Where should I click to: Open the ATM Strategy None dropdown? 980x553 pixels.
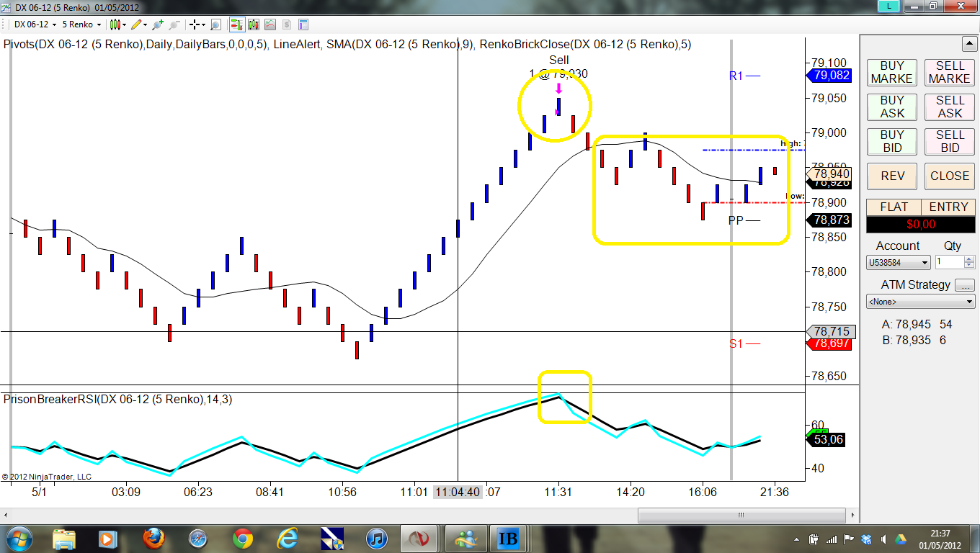[921, 302]
